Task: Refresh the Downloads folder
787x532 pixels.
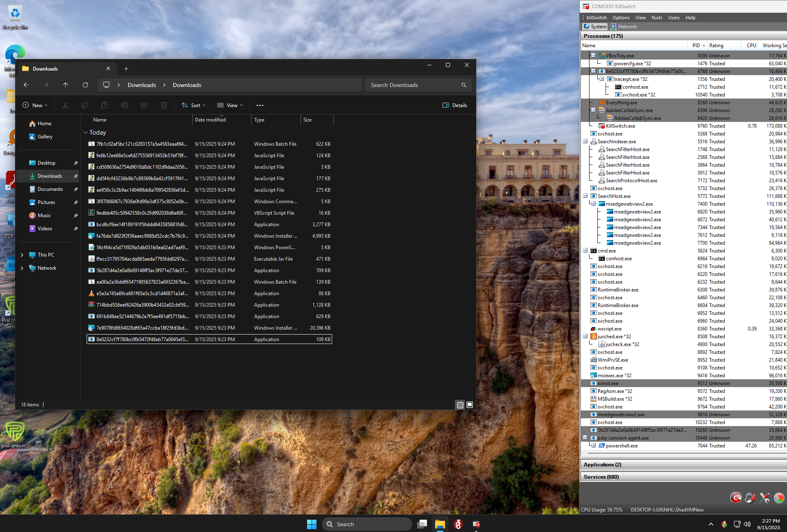Action: point(85,85)
